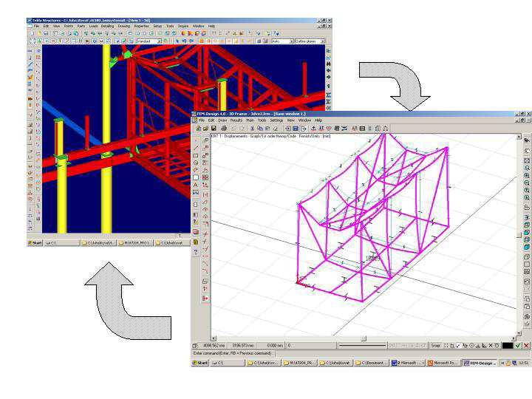Click Print icon in FEM-Design toolbar
Image resolution: width=532 pixels, height=399 pixels.
click(224, 129)
